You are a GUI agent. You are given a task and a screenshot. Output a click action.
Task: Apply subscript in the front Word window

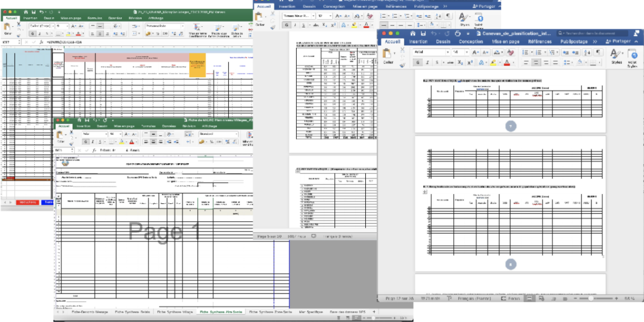pyautogui.click(x=460, y=62)
